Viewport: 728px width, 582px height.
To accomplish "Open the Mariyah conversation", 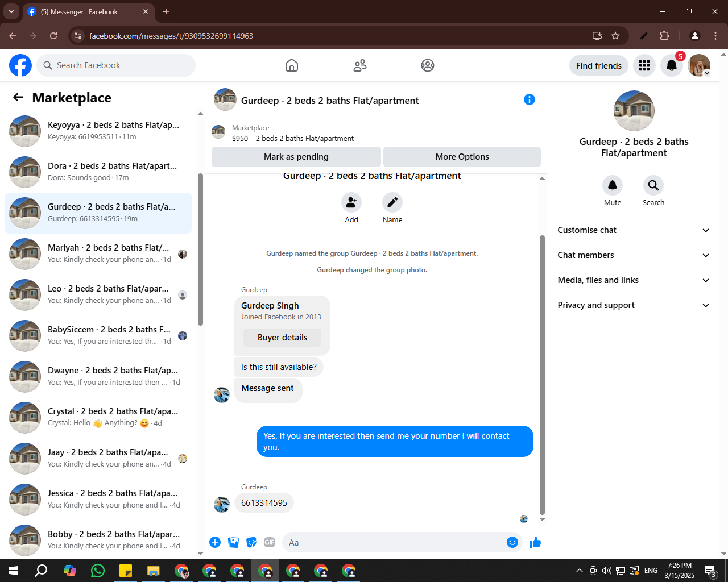I will point(98,254).
